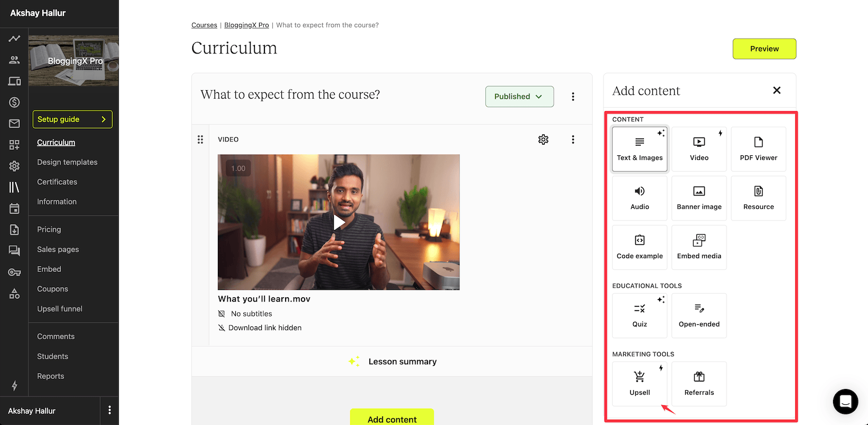Play the What you'll learn video
The height and width of the screenshot is (425, 868).
pyautogui.click(x=339, y=223)
